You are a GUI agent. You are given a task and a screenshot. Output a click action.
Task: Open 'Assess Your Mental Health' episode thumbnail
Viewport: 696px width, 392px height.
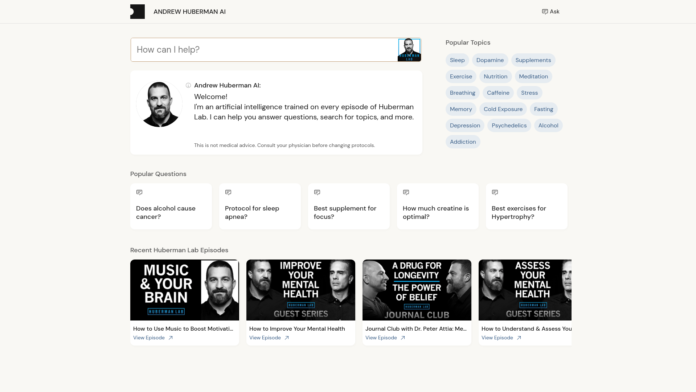[x=525, y=290]
